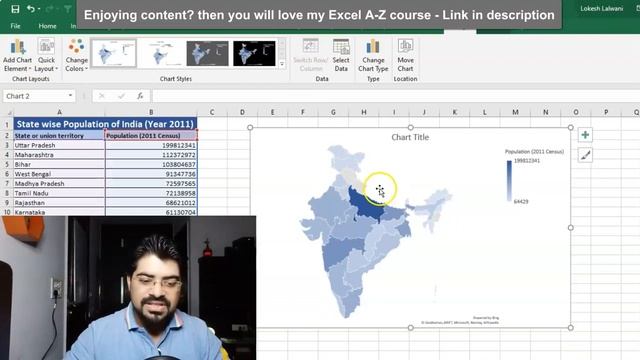The image size is (640, 360).
Task: Click cell containing Rajasthan
Action: (x=59, y=203)
